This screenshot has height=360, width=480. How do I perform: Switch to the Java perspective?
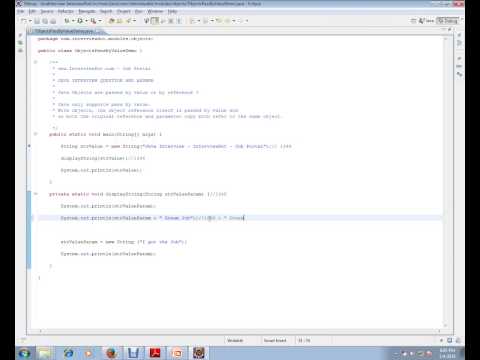click(427, 21)
